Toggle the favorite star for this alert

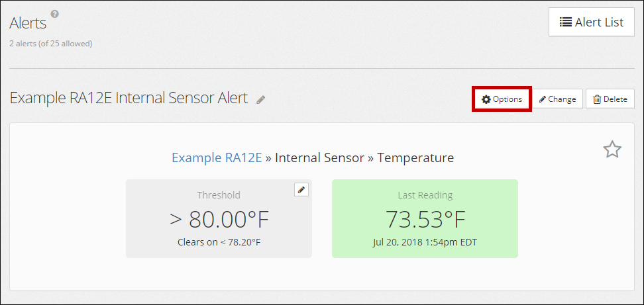(x=612, y=150)
